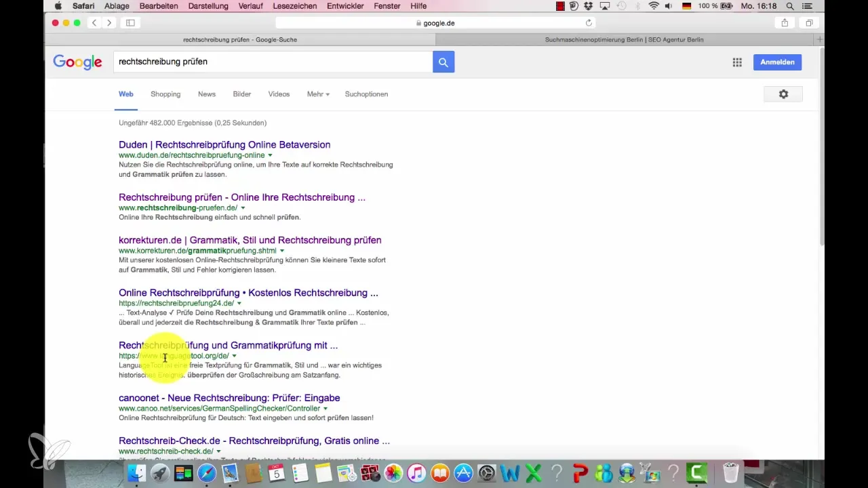Open Duden Rechtschreibprüfung Online result

(224, 144)
